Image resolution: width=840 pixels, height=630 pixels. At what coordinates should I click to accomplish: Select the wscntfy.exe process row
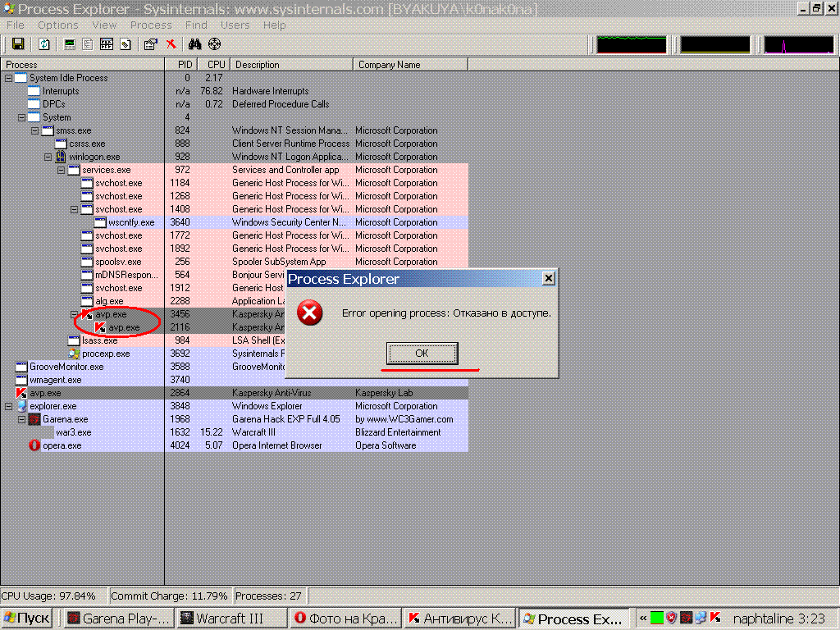234,222
